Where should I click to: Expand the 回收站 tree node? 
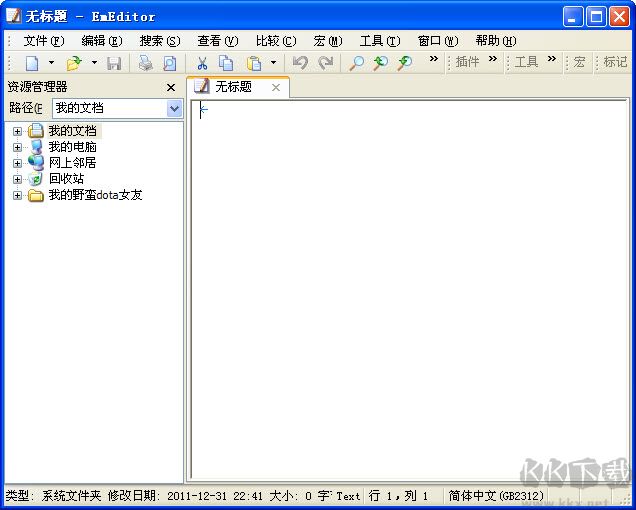[17, 179]
